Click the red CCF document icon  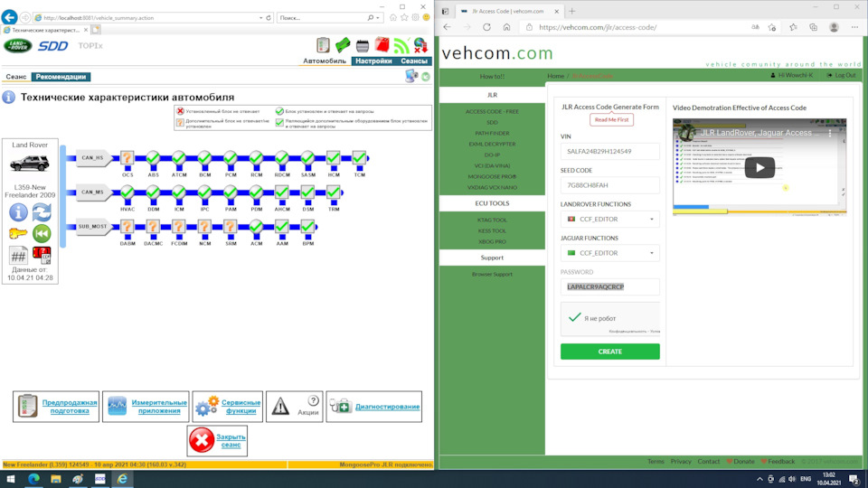(42, 255)
